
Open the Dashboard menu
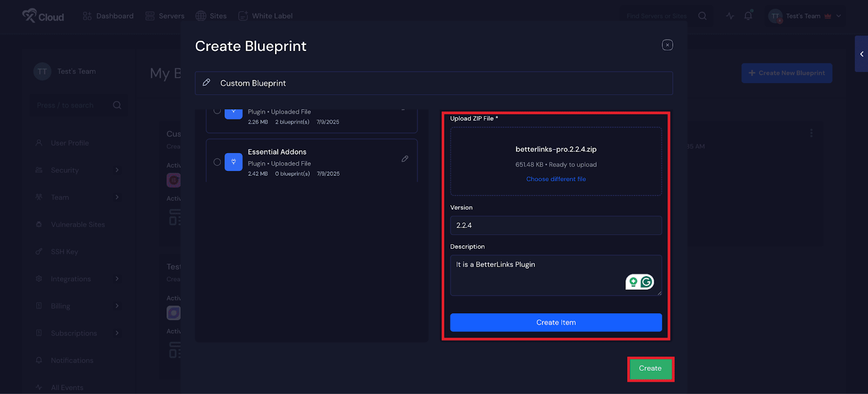(x=108, y=16)
